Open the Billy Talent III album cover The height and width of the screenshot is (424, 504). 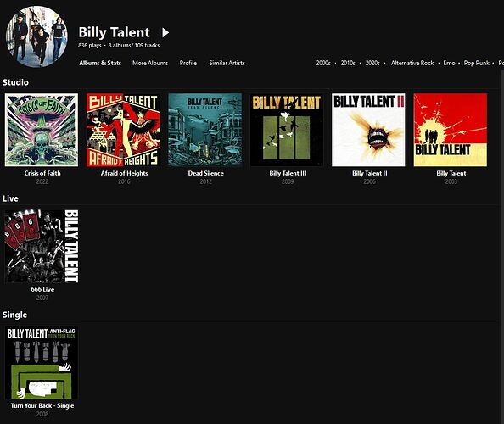287,130
